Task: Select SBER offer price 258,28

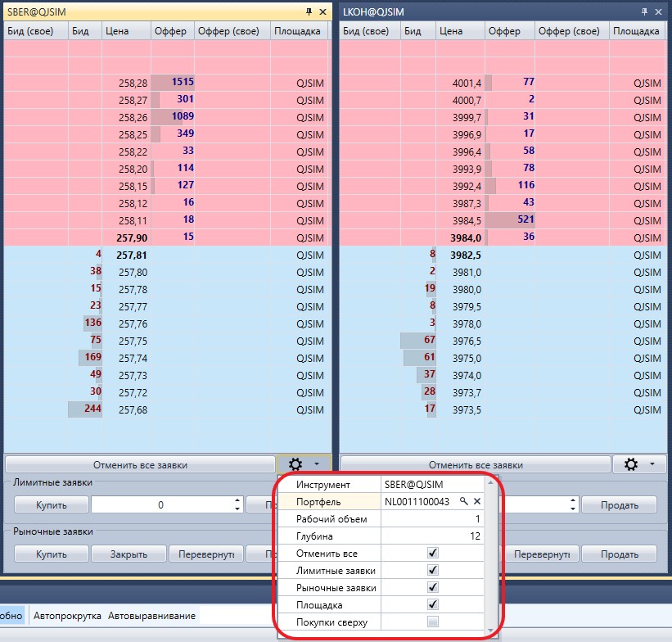Action: [x=133, y=84]
